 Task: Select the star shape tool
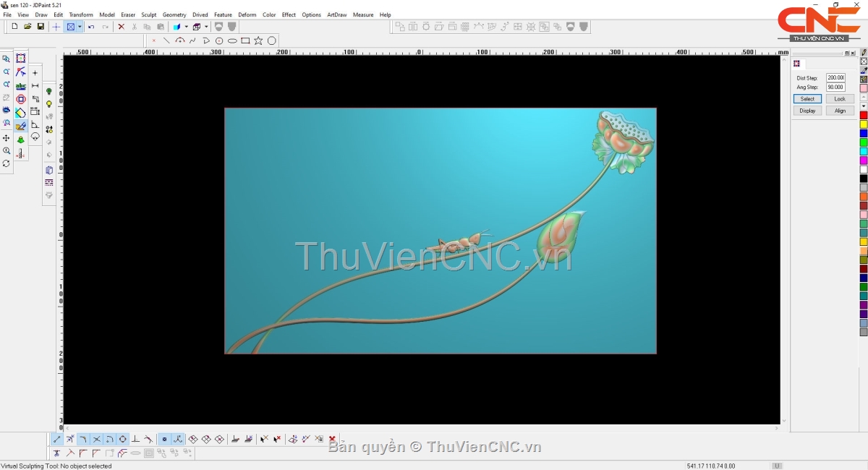258,40
